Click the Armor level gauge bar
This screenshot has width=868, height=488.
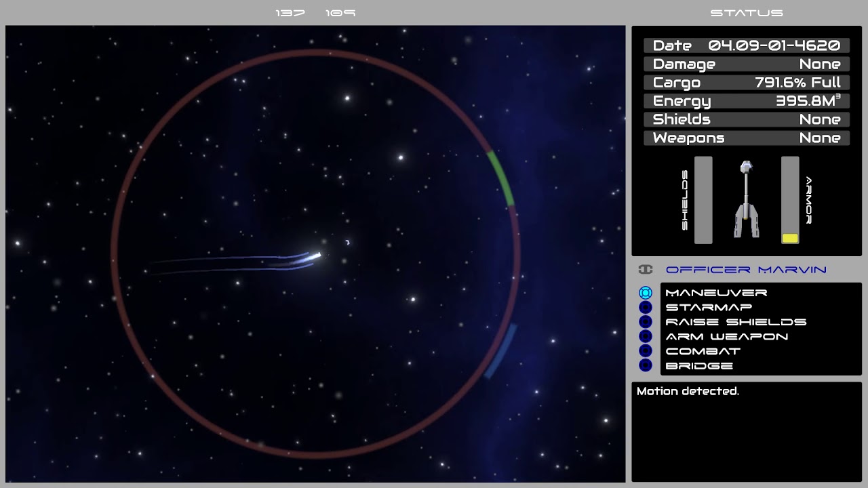pyautogui.click(x=790, y=200)
